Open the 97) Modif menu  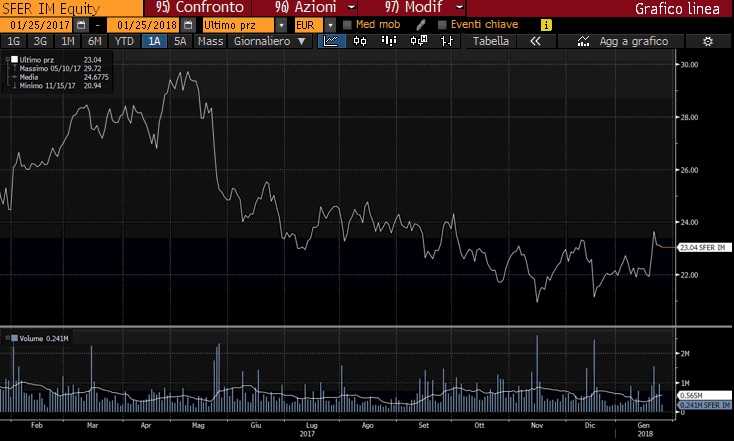coord(413,7)
